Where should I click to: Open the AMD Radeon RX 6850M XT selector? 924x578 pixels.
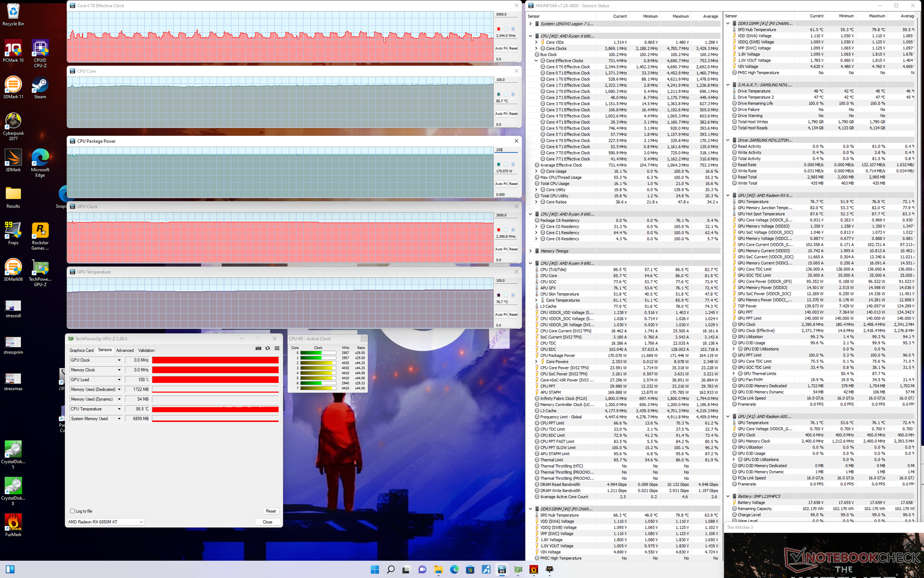point(105,522)
